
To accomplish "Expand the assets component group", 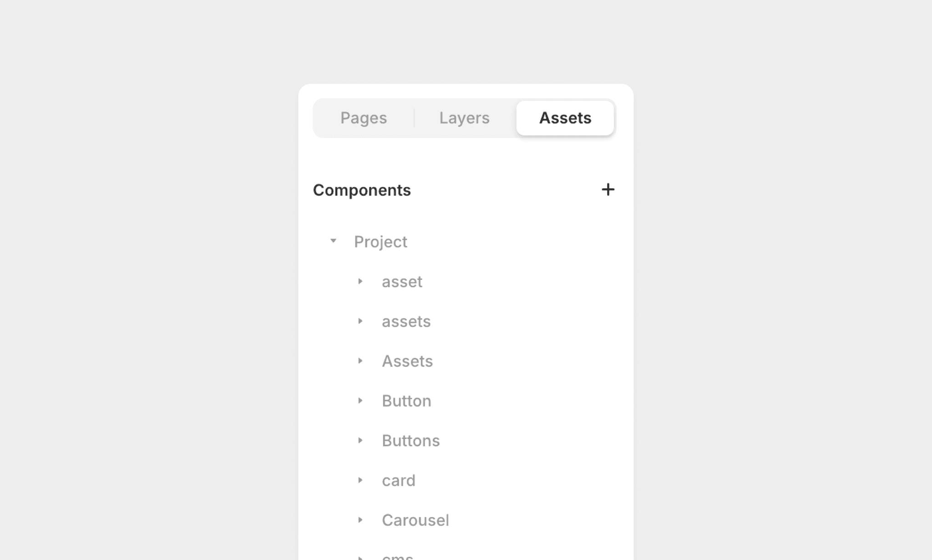I will (360, 321).
